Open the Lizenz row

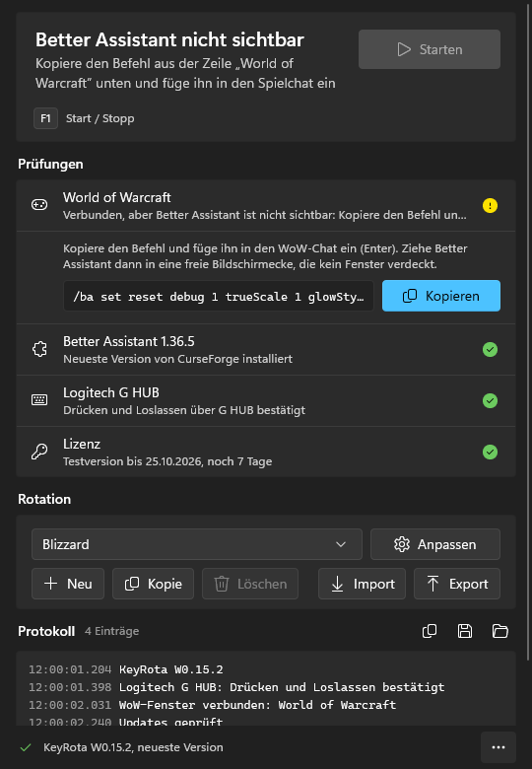[266, 452]
